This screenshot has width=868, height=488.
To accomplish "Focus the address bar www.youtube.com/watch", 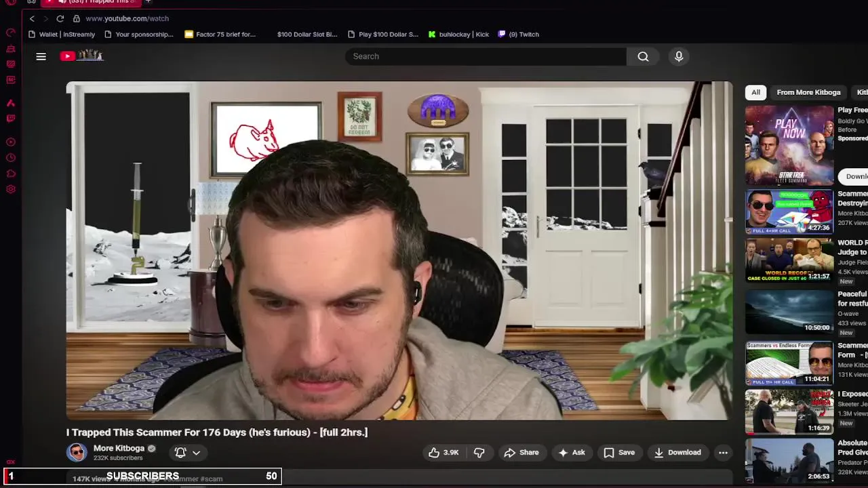I will pyautogui.click(x=127, y=18).
